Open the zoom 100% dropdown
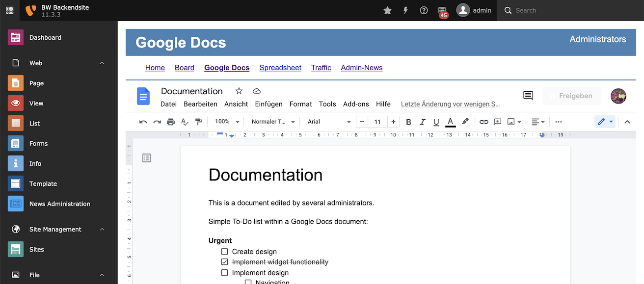This screenshot has height=284, width=644. pos(227,122)
